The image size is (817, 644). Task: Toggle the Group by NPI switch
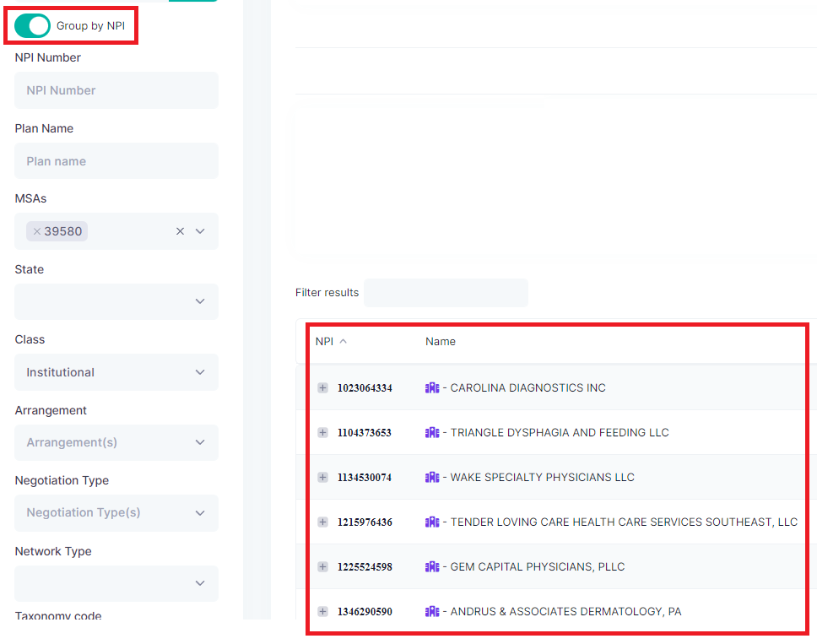tap(32, 25)
